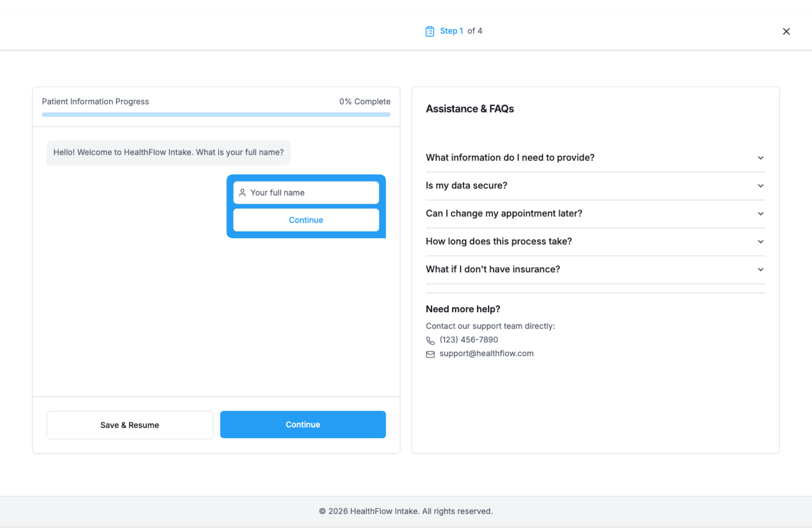Click the support@healthflow.com email link
This screenshot has width=812, height=528.
(486, 354)
